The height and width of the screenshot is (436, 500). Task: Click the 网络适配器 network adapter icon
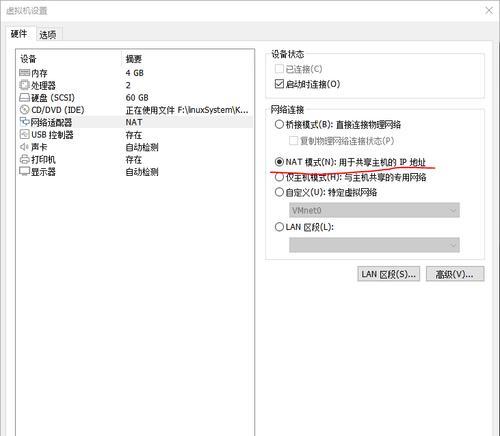[x=24, y=122]
